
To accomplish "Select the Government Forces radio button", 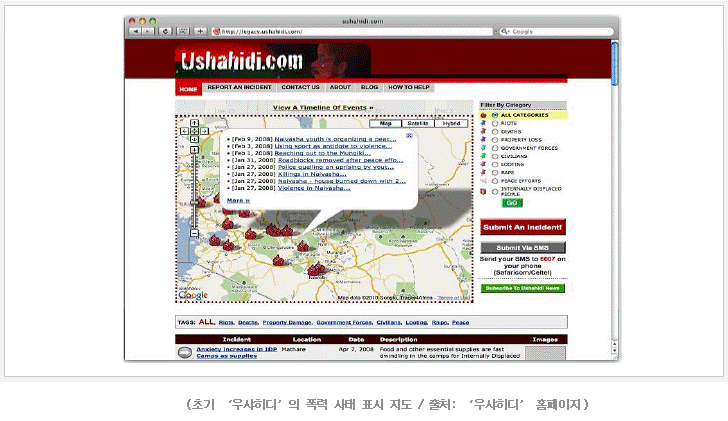I will (495, 148).
